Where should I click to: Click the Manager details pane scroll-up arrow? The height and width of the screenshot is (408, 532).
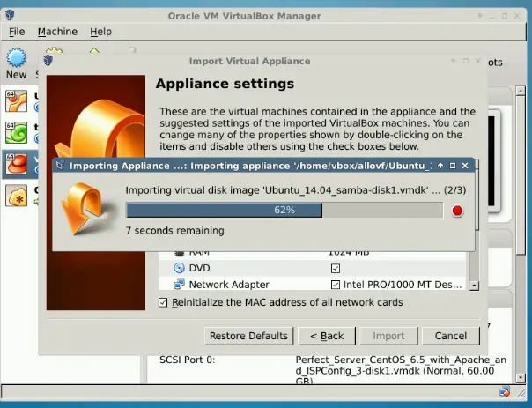click(x=521, y=91)
